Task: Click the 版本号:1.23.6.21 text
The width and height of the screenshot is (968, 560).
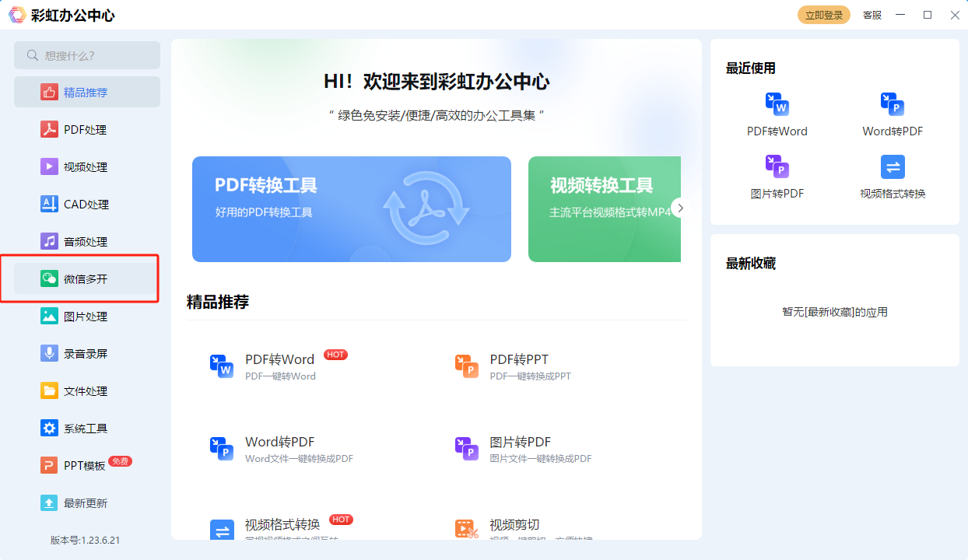Action: (x=86, y=541)
